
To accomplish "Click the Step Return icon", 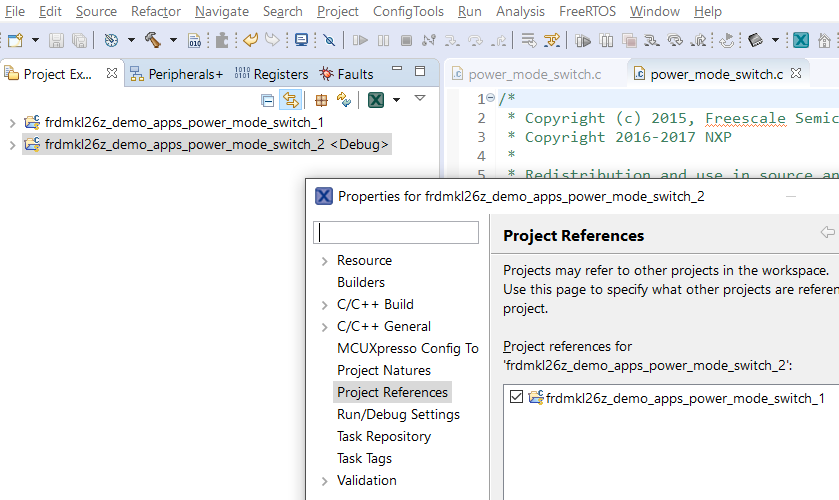I will click(499, 40).
